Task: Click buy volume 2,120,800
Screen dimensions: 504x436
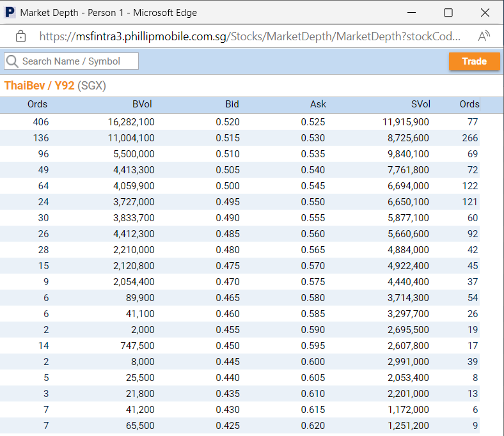Action: [134, 266]
